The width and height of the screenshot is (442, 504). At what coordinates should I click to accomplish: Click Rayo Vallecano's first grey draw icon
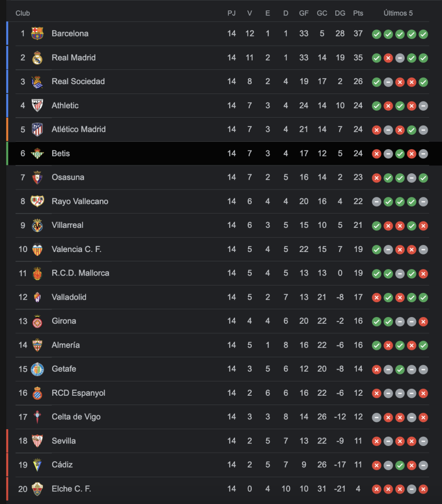[377, 202]
